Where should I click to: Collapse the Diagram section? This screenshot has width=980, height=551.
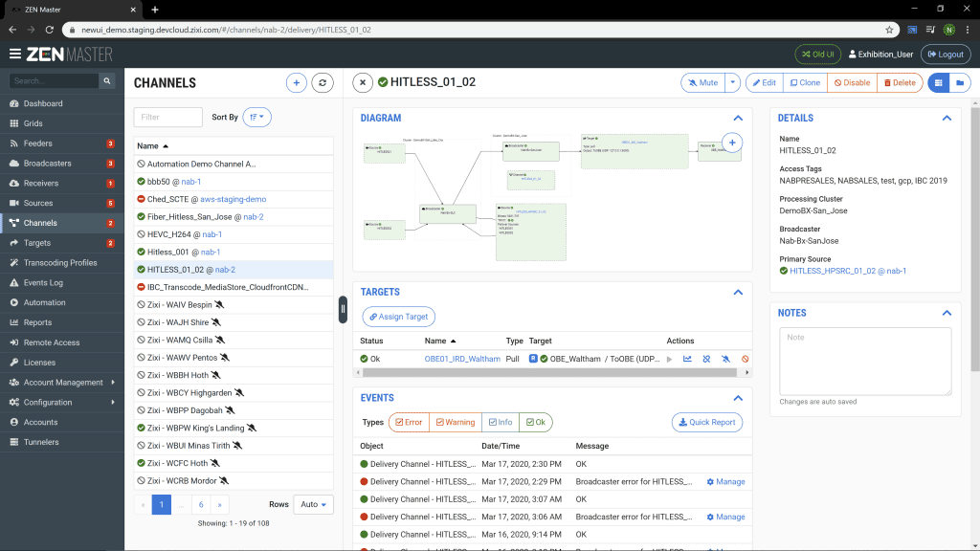click(x=738, y=118)
